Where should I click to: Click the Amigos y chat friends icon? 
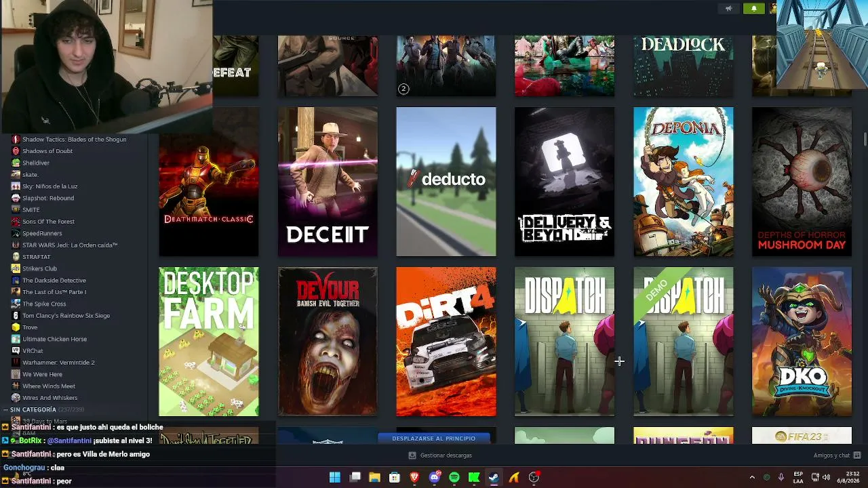pyautogui.click(x=857, y=455)
